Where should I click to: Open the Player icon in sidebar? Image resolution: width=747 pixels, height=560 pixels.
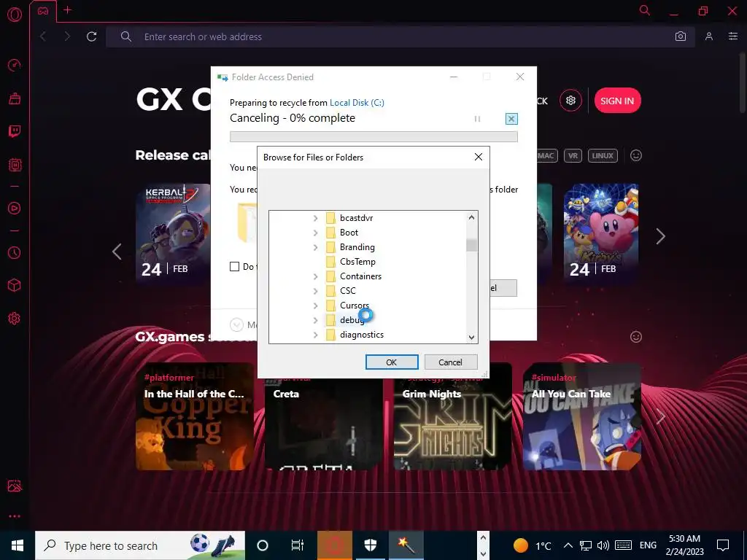coord(15,208)
